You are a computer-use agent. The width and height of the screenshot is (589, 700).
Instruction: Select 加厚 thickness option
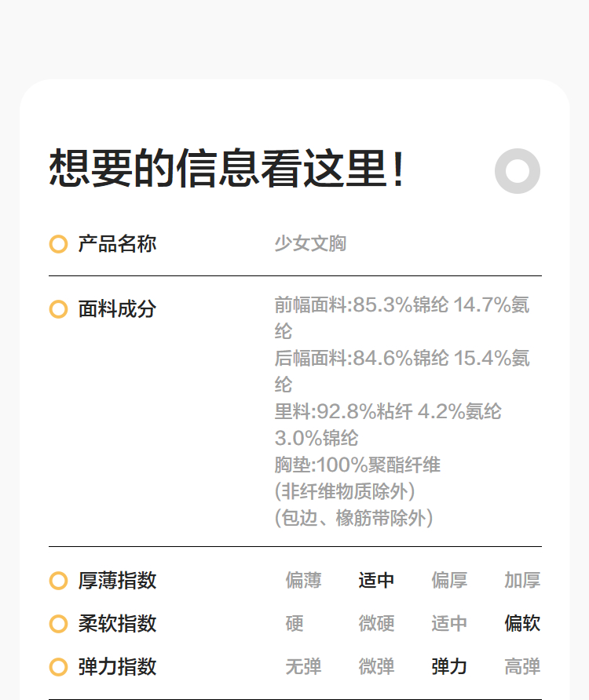coord(522,581)
